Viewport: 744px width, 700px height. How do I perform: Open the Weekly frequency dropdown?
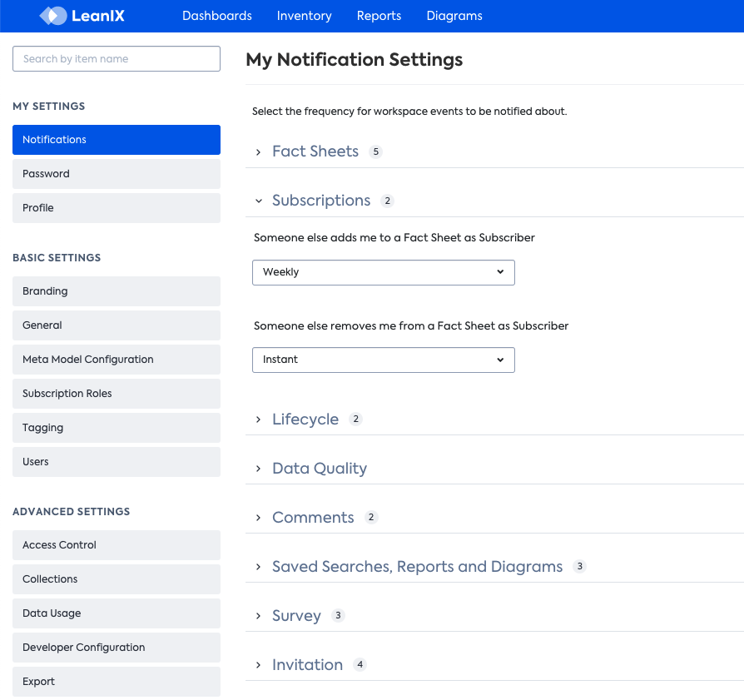[384, 272]
